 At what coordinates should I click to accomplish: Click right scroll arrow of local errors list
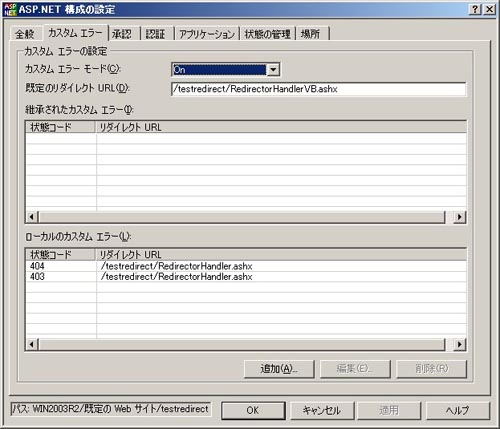[460, 344]
